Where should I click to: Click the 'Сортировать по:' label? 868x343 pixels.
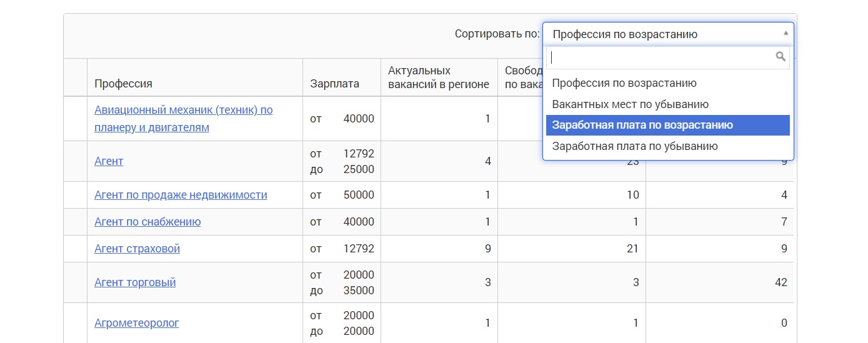coord(497,34)
